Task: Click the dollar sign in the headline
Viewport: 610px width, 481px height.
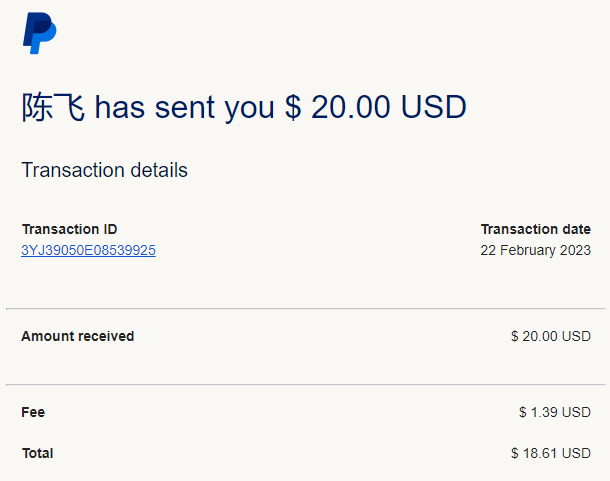Action: pyautogui.click(x=293, y=107)
